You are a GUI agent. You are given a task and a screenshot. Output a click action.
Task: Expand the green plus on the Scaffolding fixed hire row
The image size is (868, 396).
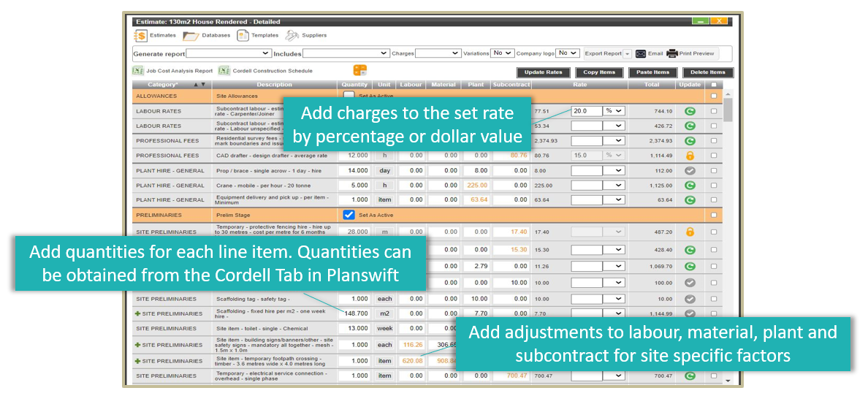coord(138,313)
